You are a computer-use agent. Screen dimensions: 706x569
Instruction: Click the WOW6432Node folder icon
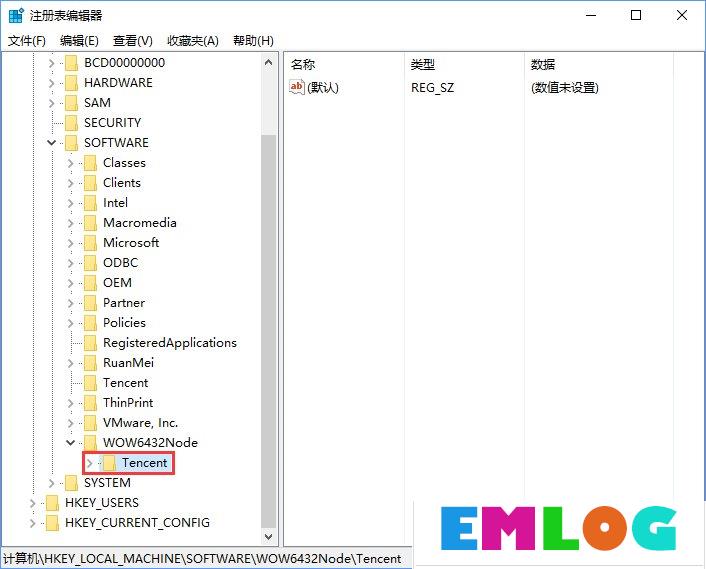click(x=90, y=443)
